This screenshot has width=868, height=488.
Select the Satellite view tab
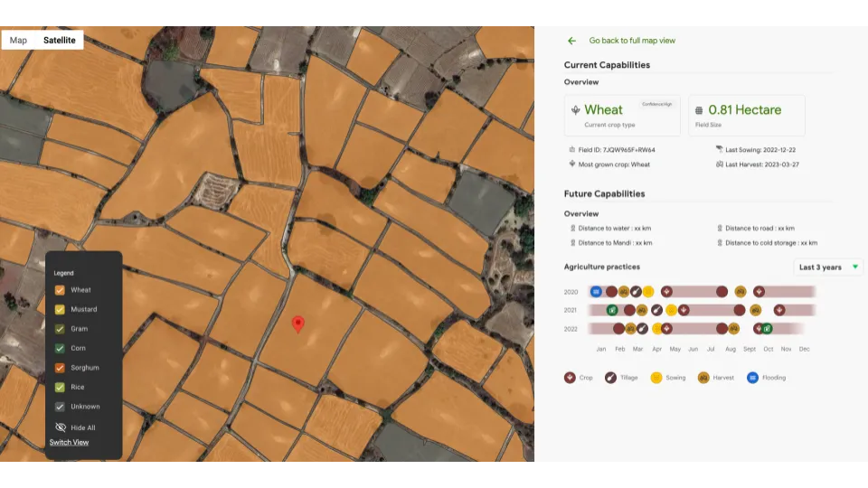point(60,41)
